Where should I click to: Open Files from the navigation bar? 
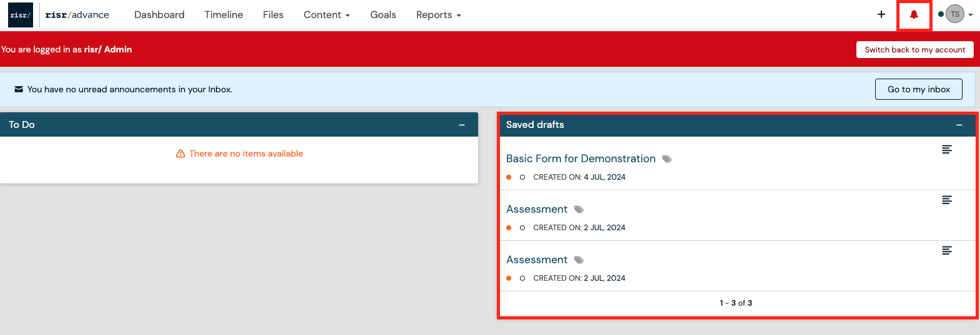click(x=273, y=15)
